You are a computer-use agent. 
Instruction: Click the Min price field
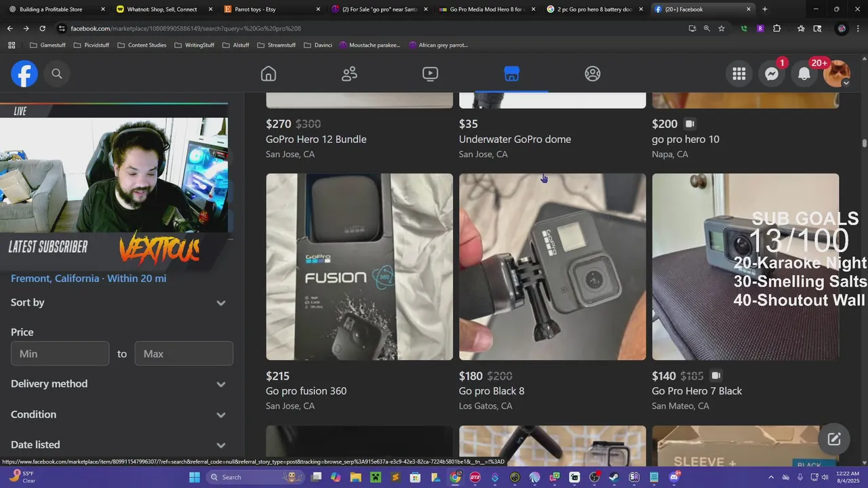pos(60,354)
